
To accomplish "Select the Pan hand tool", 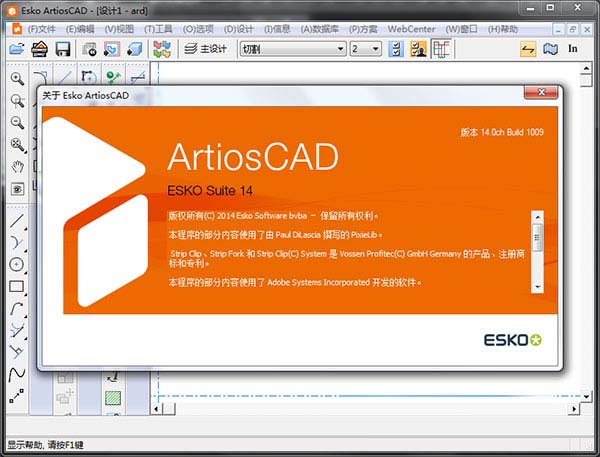I will pos(17,166).
